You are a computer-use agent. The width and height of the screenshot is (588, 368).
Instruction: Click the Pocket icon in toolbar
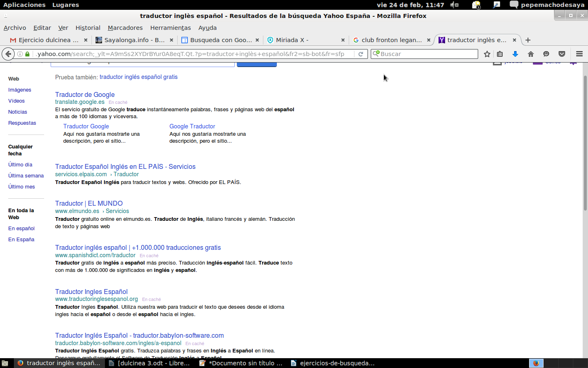tap(562, 54)
